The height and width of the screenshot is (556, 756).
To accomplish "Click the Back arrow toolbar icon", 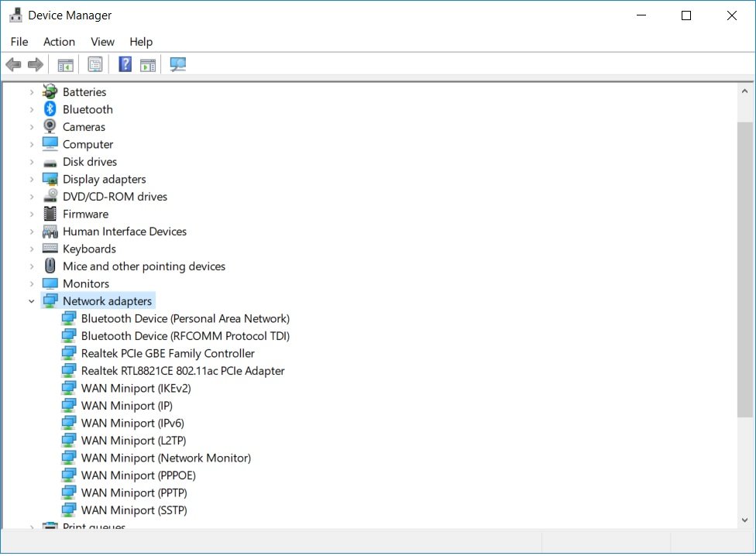I will click(x=13, y=64).
